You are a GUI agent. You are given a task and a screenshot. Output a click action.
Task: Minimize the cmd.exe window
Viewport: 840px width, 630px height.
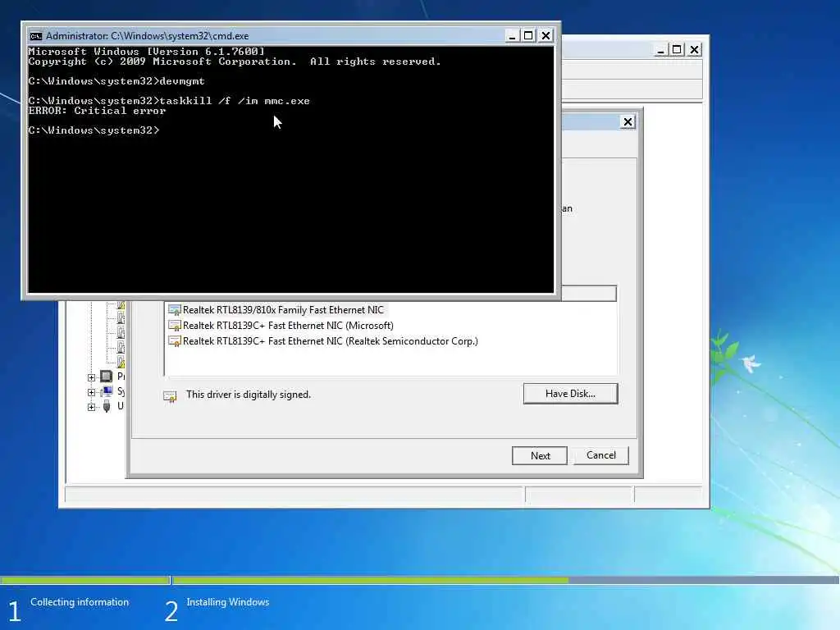512,36
